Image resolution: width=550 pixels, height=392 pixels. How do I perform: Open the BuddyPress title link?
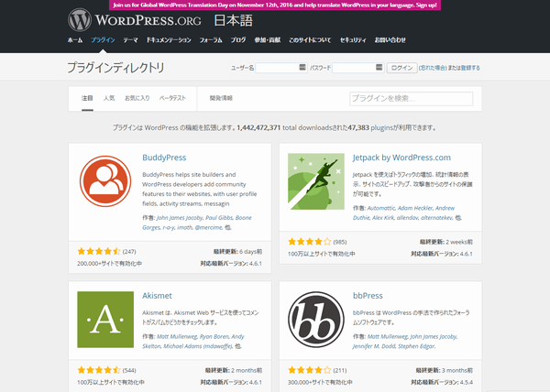pos(164,158)
